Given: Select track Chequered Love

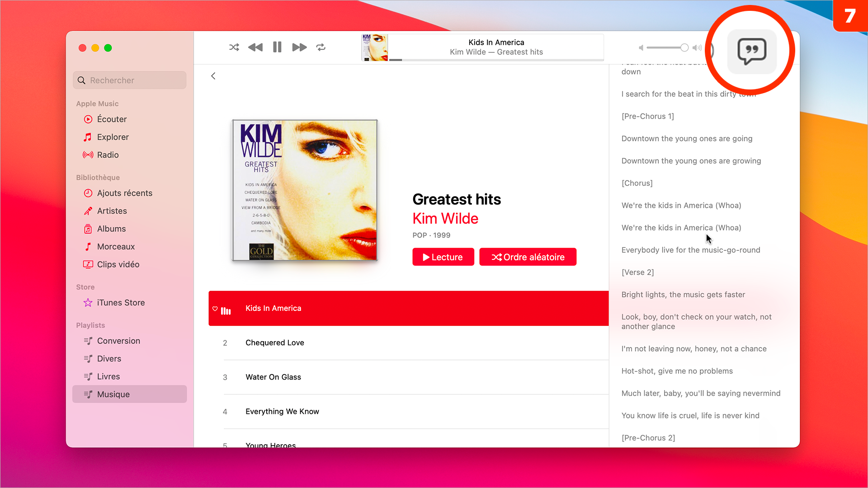Looking at the screenshot, I should coord(408,343).
